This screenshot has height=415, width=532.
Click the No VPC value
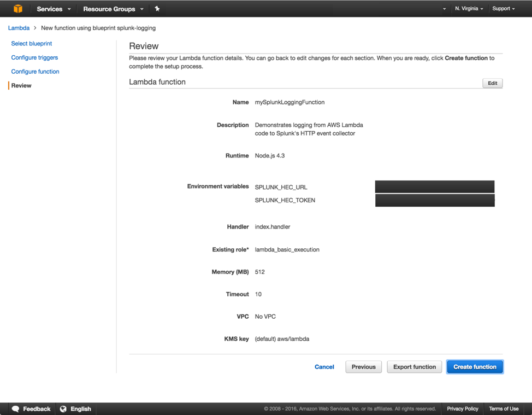[265, 317]
